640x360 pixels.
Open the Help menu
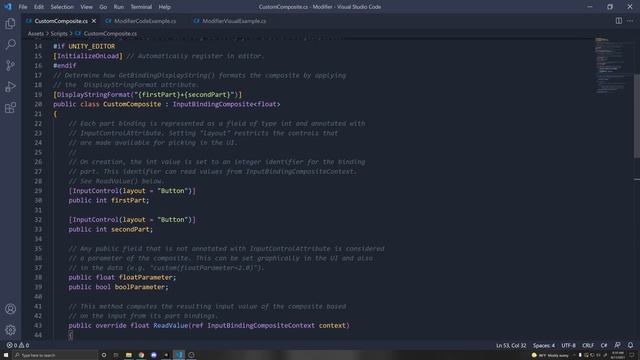tap(164, 7)
